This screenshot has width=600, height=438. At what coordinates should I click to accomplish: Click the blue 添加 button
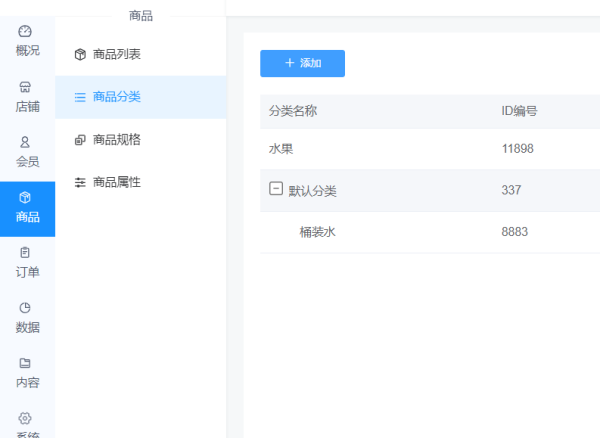[302, 63]
